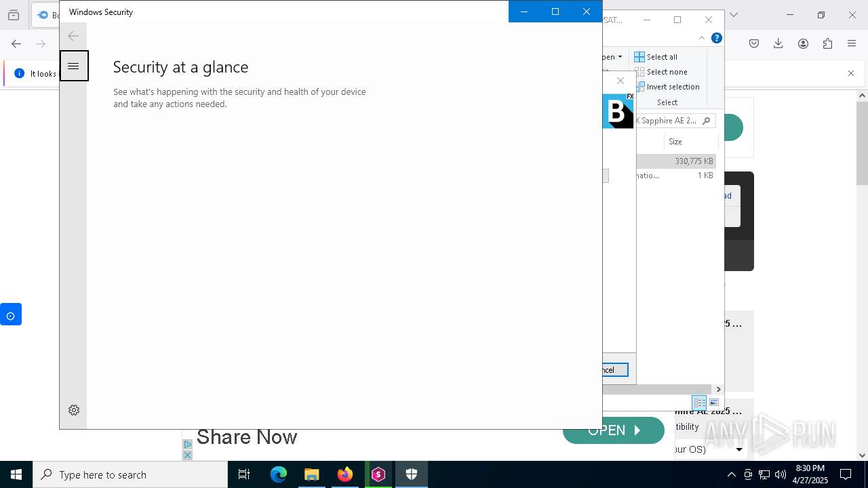Dismiss the Firefox notification bar
This screenshot has width=868, height=488.
pos(851,73)
